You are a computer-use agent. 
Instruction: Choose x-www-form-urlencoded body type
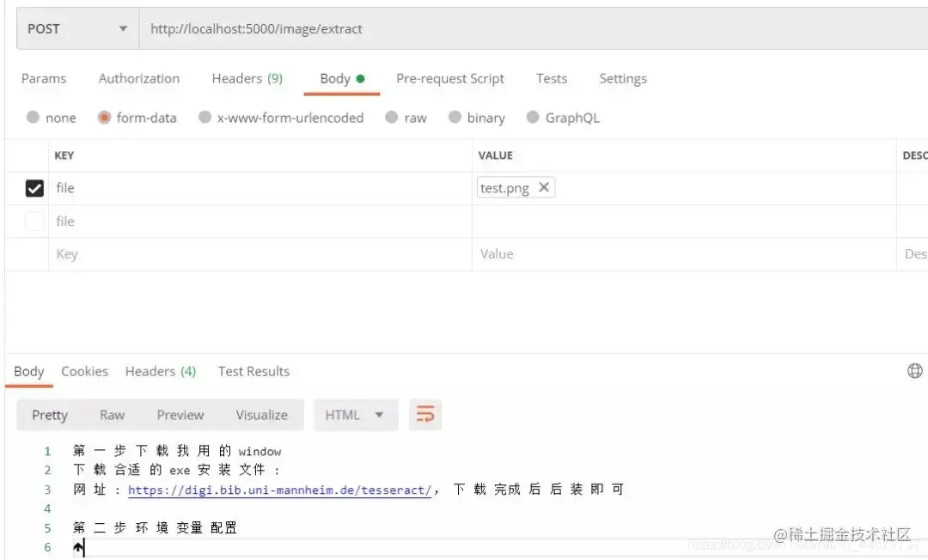tap(205, 117)
